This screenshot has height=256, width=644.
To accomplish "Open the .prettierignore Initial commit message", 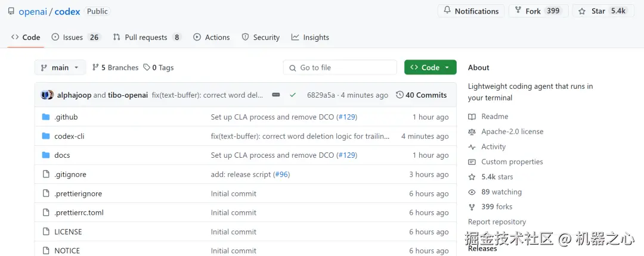I will 234,193.
